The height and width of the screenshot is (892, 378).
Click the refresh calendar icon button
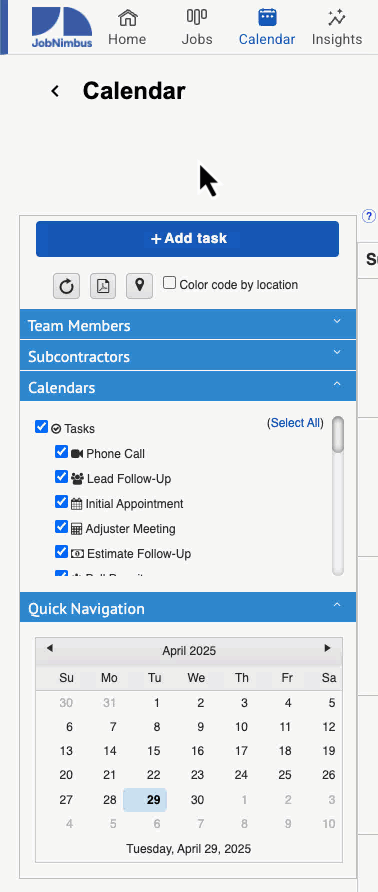pos(67,286)
